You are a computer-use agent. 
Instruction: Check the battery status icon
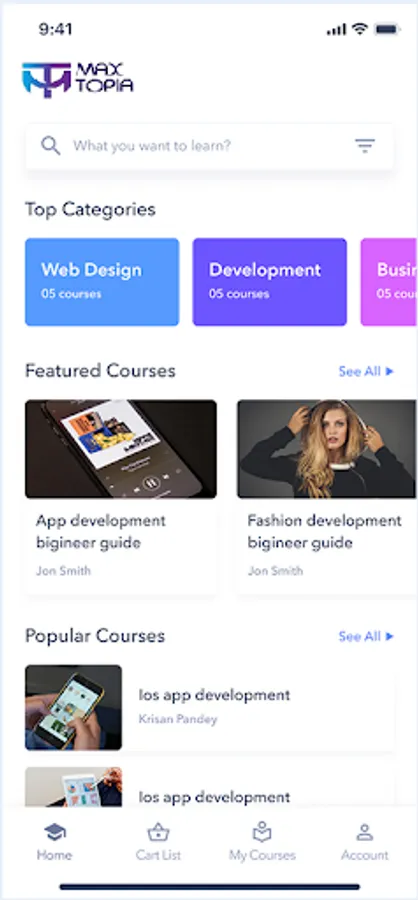tap(386, 29)
